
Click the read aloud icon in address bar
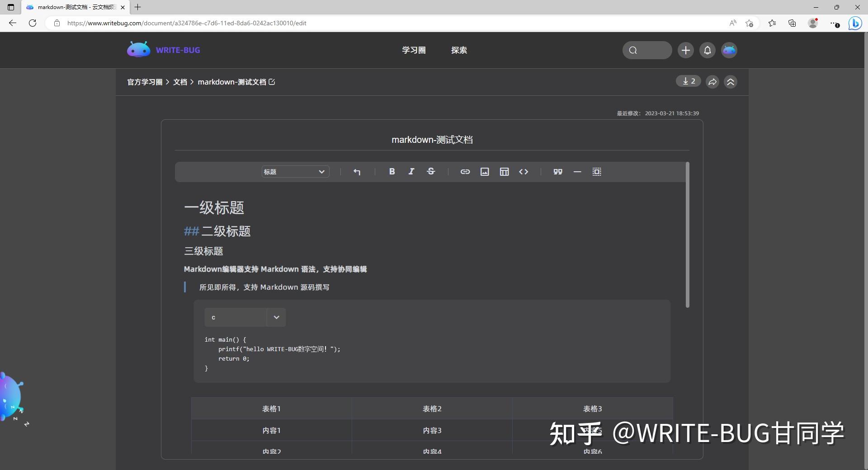[733, 23]
